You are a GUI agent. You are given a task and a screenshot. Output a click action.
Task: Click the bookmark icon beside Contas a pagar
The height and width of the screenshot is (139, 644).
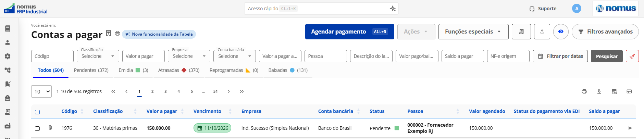pyautogui.click(x=108, y=33)
